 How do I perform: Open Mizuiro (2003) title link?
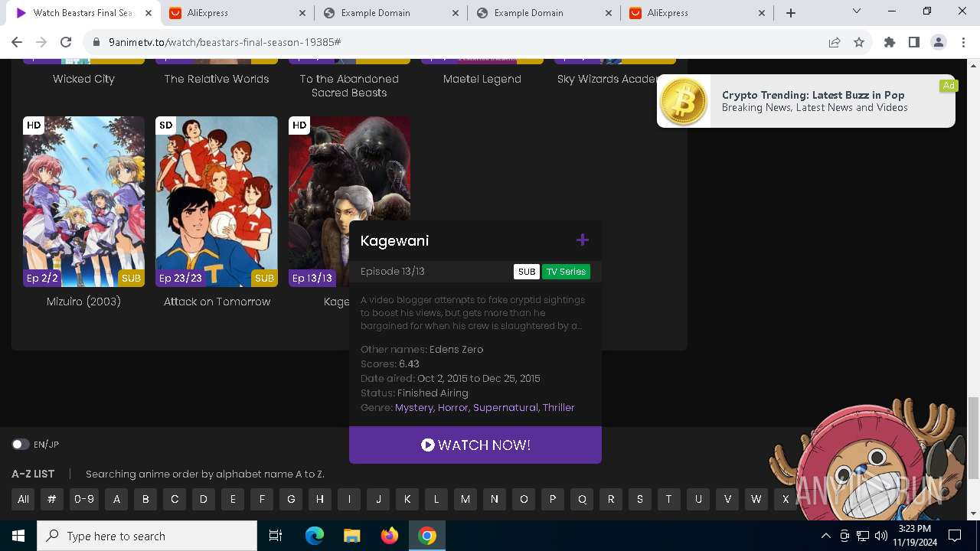[x=83, y=302]
